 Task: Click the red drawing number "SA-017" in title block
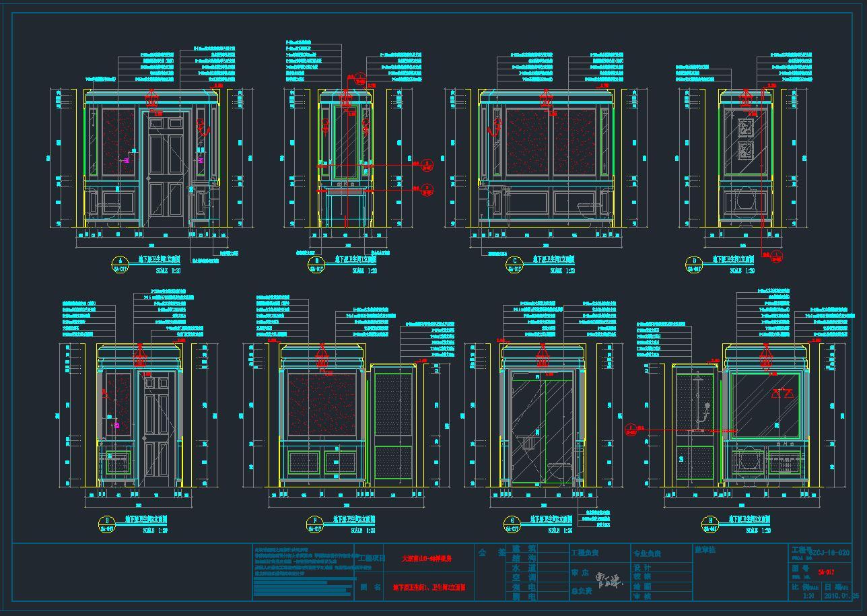[x=826, y=572]
